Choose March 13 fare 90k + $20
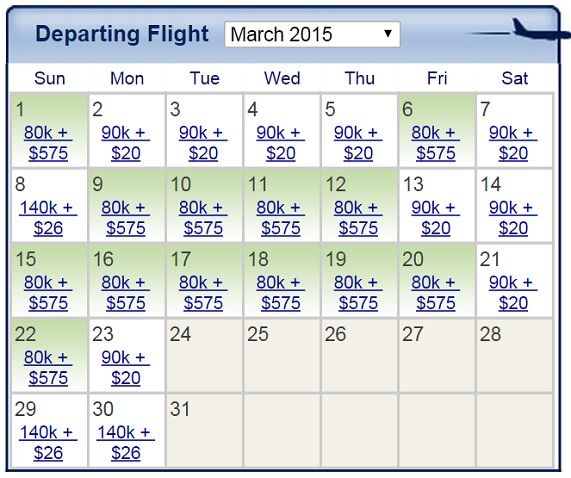The height and width of the screenshot is (478, 571). (436, 218)
